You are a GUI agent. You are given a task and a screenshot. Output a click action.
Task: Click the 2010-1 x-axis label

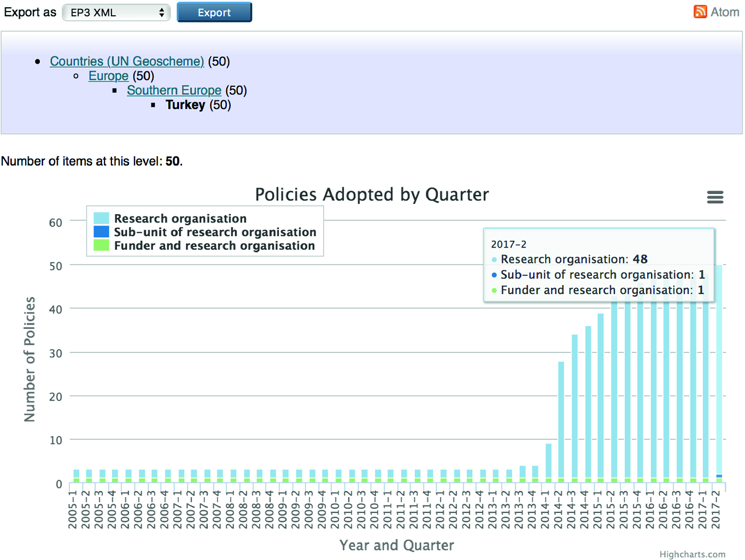(335, 509)
